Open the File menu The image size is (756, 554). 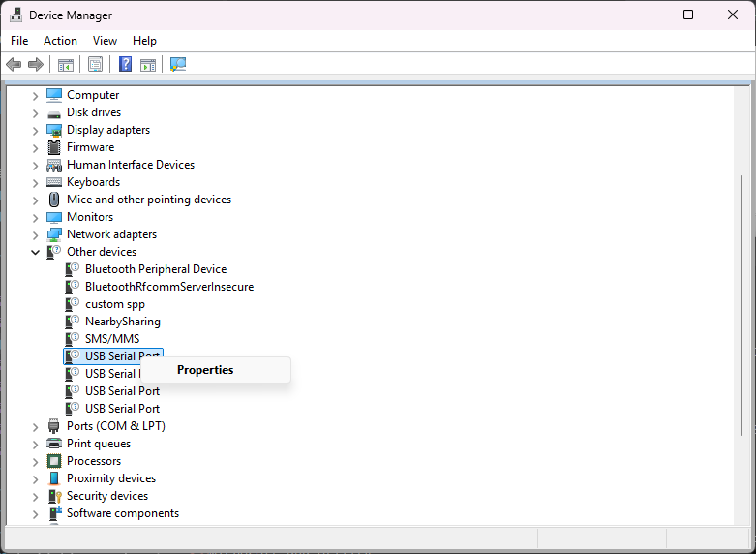tap(19, 41)
